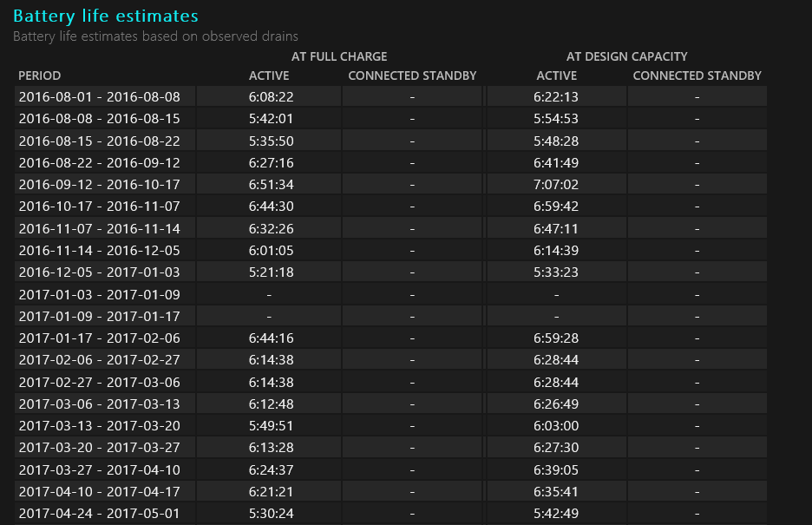Click the 5:21:18 active value
Screen dimensions: 812x525
[269, 271]
